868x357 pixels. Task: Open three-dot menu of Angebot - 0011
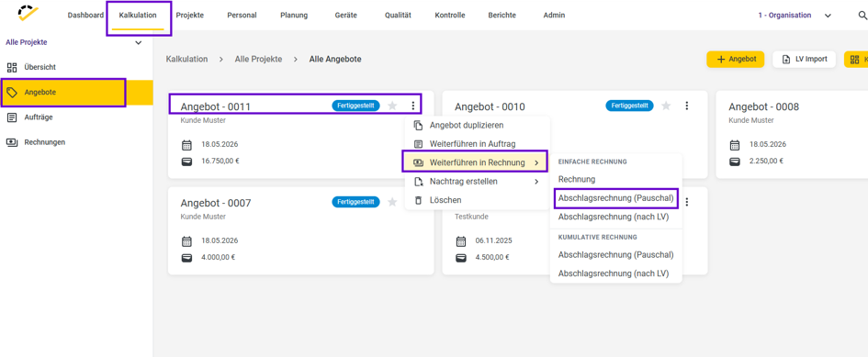click(x=412, y=106)
